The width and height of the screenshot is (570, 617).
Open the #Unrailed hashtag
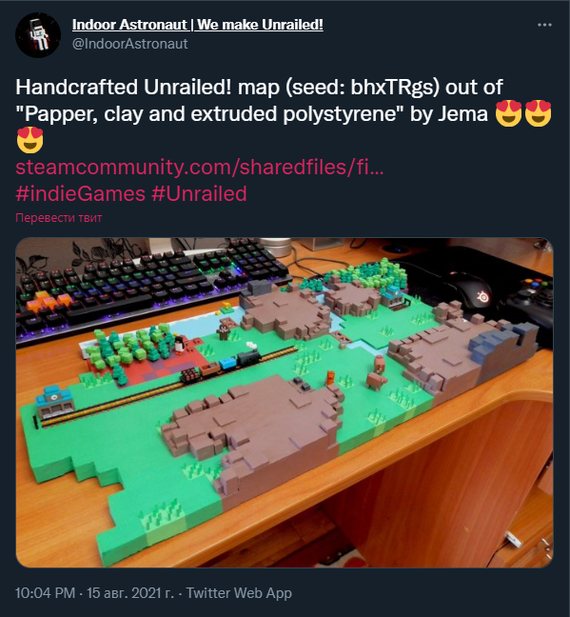[199, 194]
